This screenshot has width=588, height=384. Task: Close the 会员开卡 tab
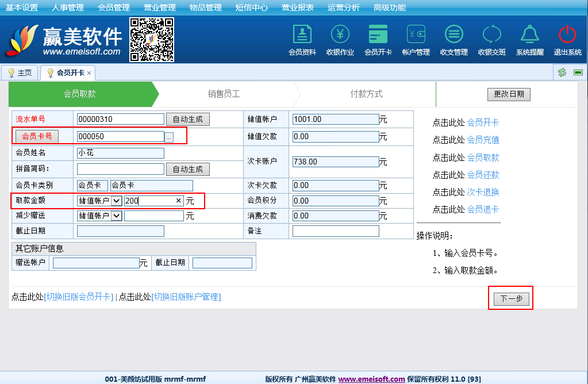(x=89, y=74)
